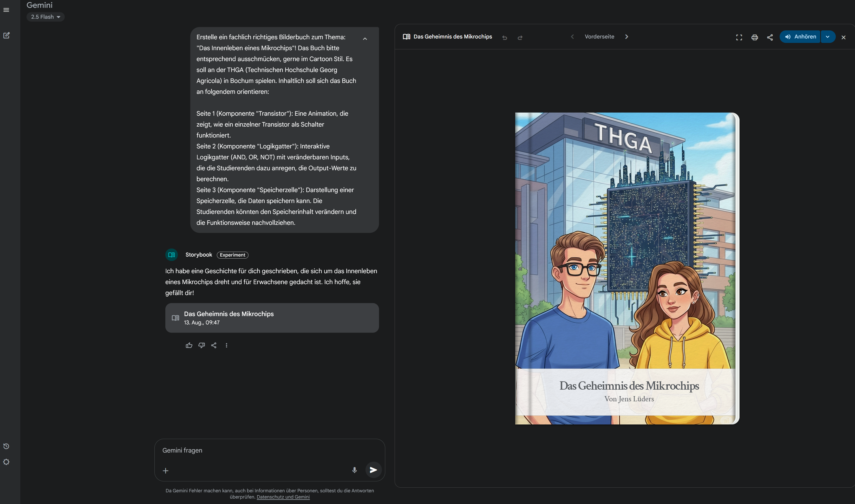Undo in the storybook panel
Image resolution: width=855 pixels, height=504 pixels.
[505, 37]
